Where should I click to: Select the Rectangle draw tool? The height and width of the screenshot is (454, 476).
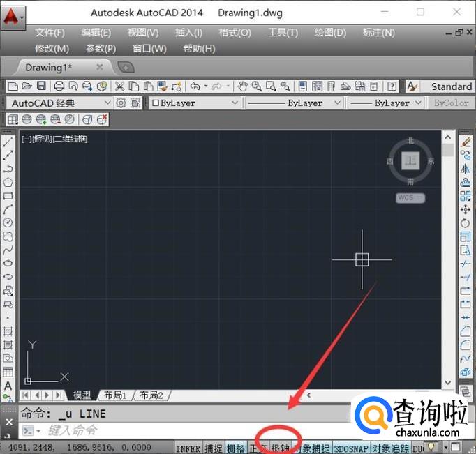pyautogui.click(x=8, y=196)
